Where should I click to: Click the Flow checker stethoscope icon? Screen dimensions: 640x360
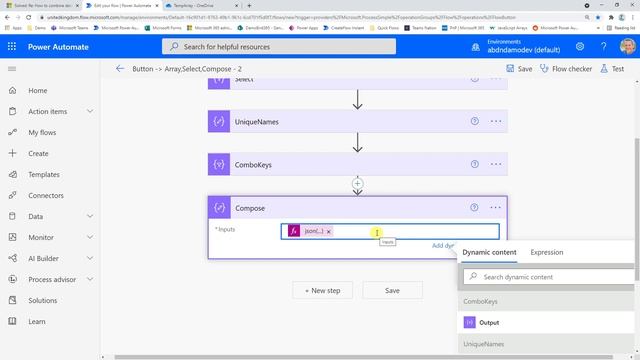pyautogui.click(x=544, y=69)
